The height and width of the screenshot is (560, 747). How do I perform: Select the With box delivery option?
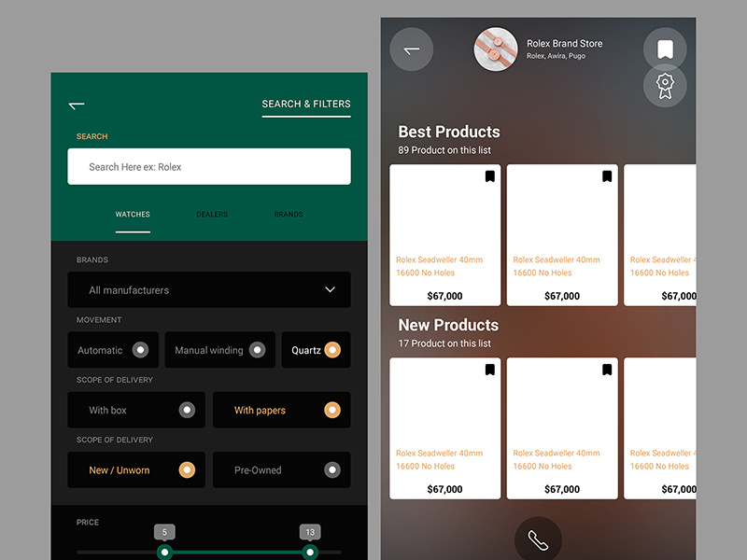click(x=136, y=410)
